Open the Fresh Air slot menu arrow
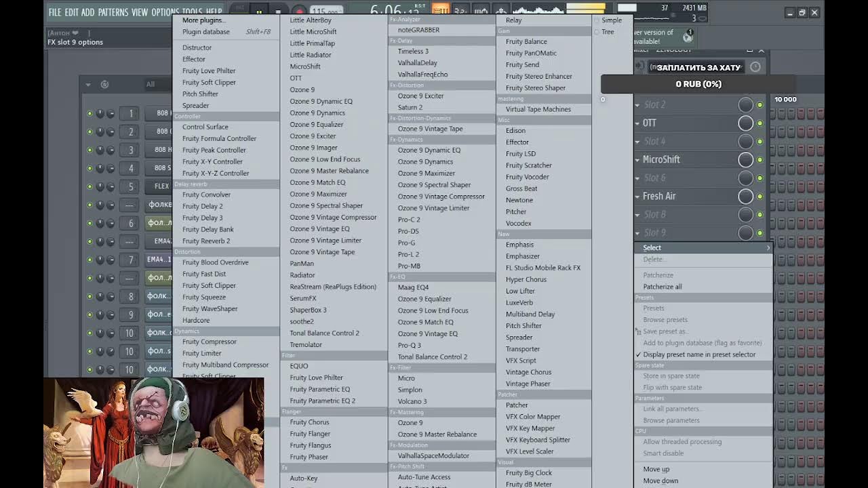 click(637, 197)
